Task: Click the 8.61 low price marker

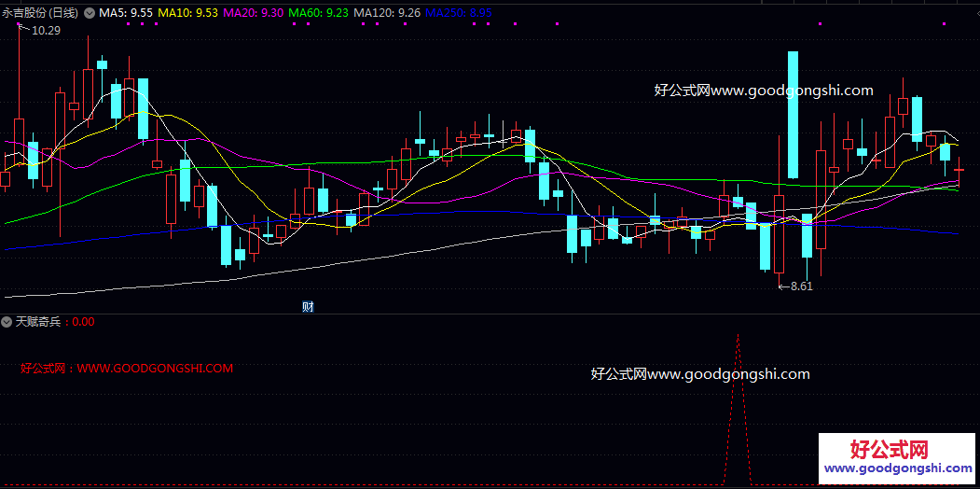Action: click(801, 286)
